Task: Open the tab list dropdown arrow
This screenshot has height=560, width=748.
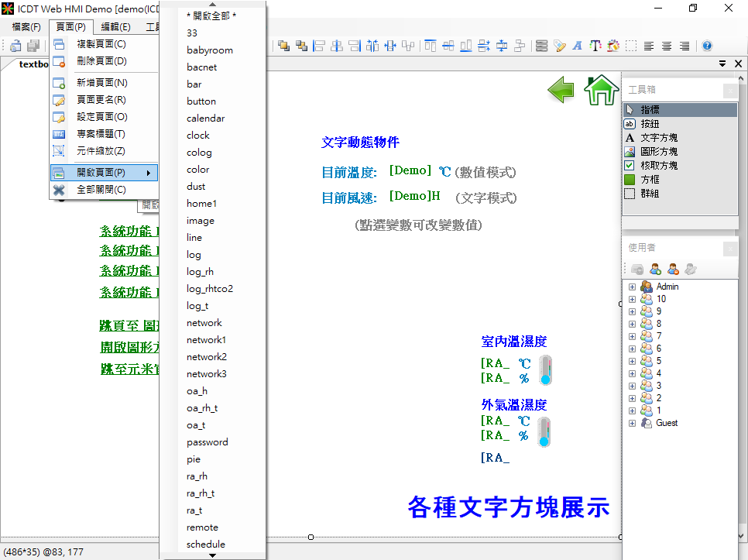Action: coord(722,64)
